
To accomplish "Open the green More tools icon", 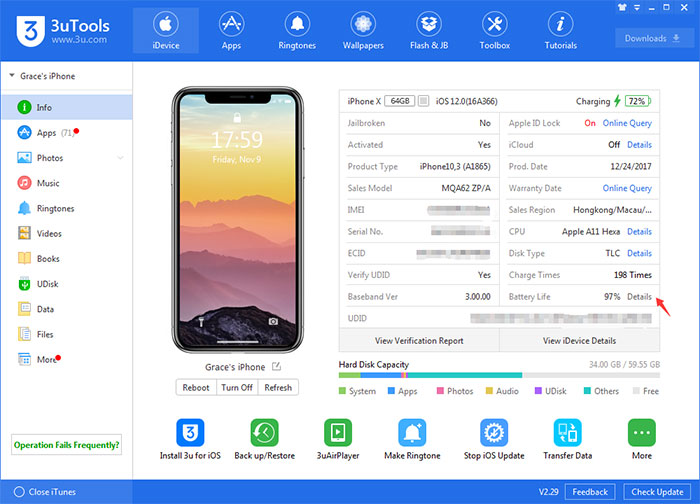I will click(x=642, y=433).
